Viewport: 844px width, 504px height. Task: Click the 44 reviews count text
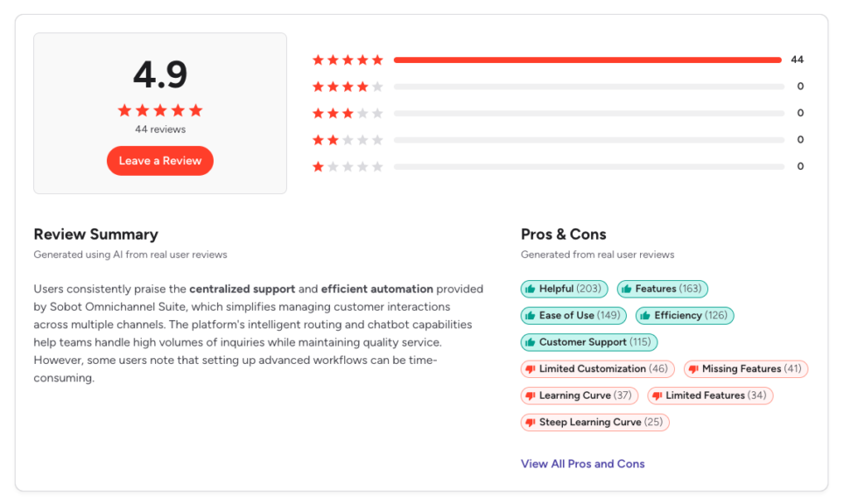(160, 129)
